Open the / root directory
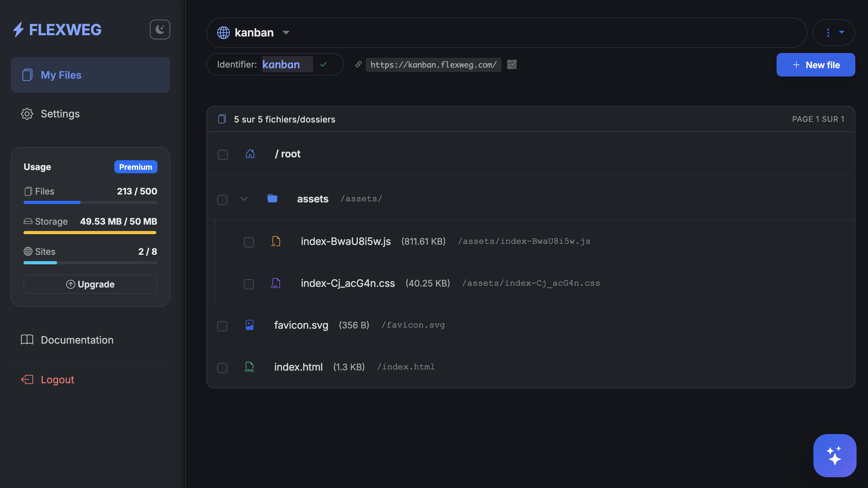The image size is (868, 488). point(288,154)
